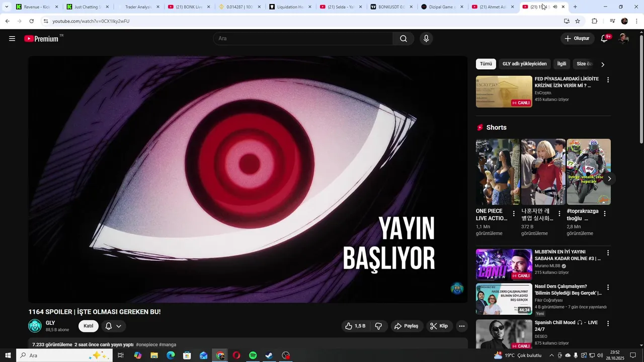The height and width of the screenshot is (362, 644).
Task: Open a new browser tab
Action: click(x=575, y=7)
